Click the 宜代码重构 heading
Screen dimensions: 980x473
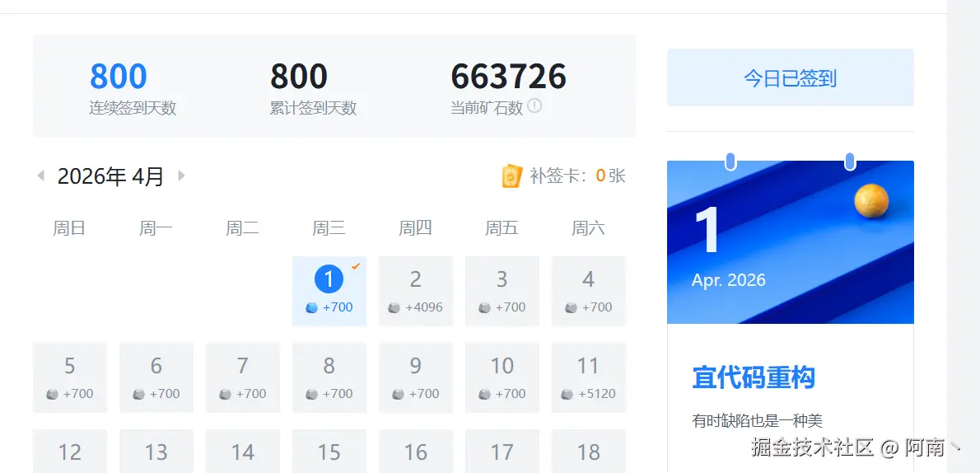(x=754, y=378)
